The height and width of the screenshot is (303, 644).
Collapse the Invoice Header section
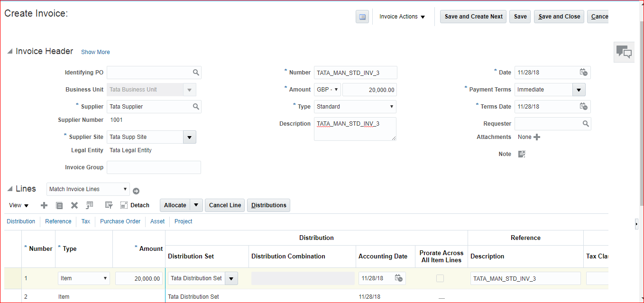pos(9,52)
